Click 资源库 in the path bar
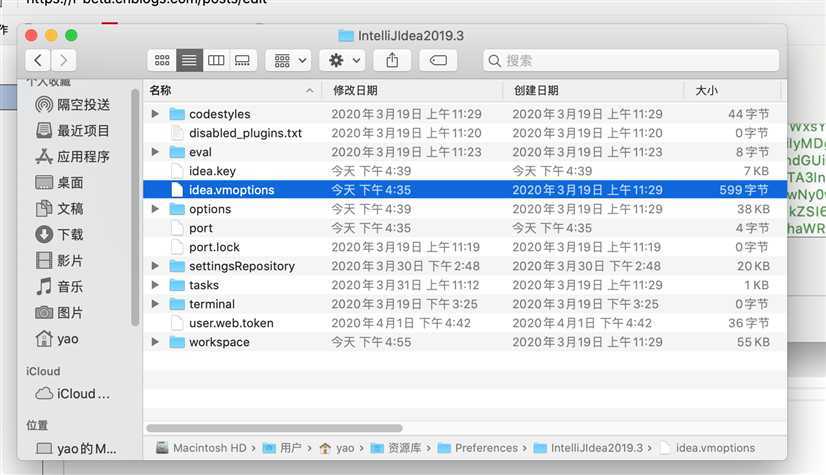 click(396, 448)
